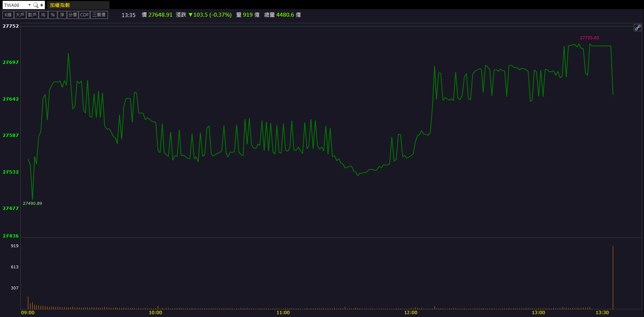The image size is (644, 317).
Task: Click the chain link icon on chart
Action: (x=637, y=28)
